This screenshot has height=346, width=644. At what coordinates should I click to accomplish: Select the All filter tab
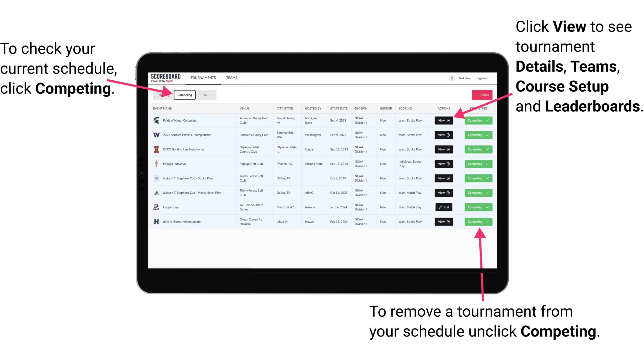tap(205, 94)
